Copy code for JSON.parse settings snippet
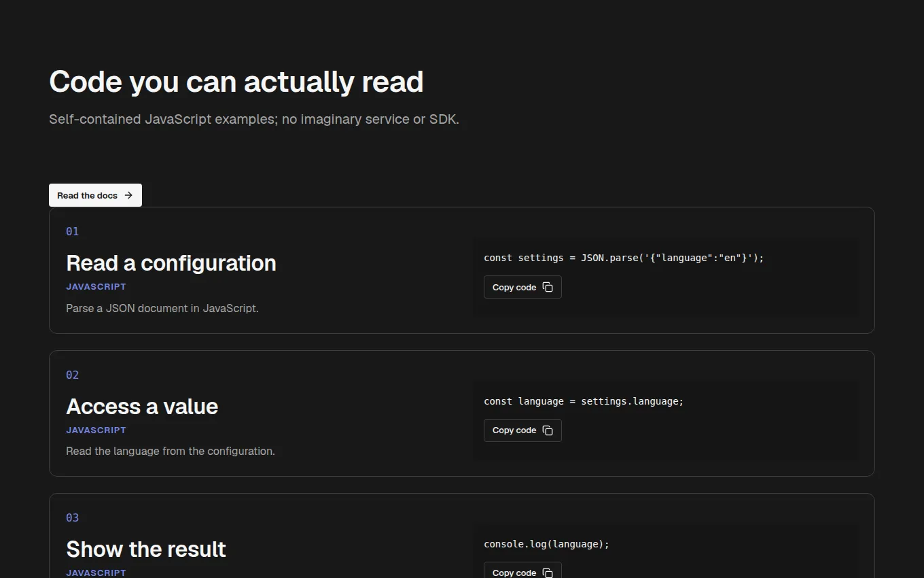The image size is (924, 578). click(522, 287)
